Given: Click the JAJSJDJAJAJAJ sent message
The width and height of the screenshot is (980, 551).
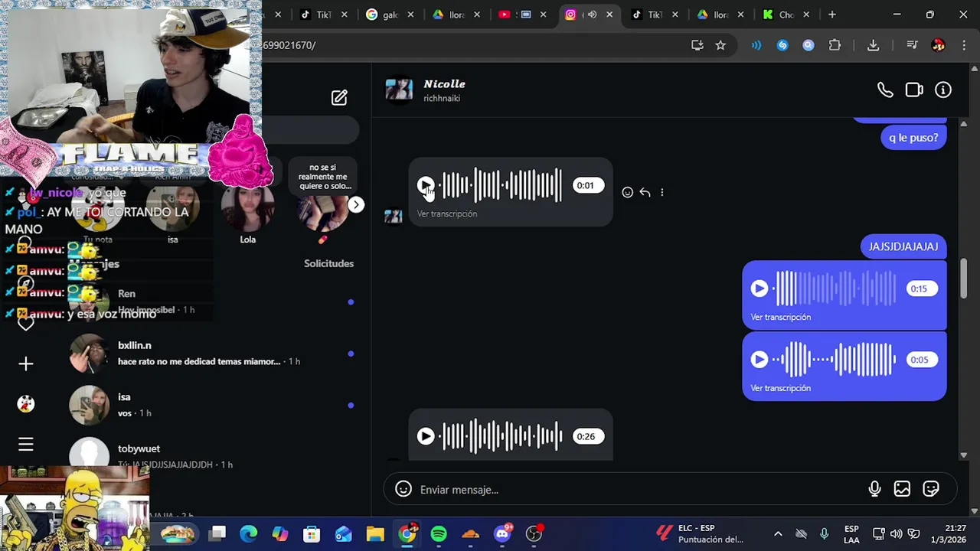Looking at the screenshot, I should (903, 246).
